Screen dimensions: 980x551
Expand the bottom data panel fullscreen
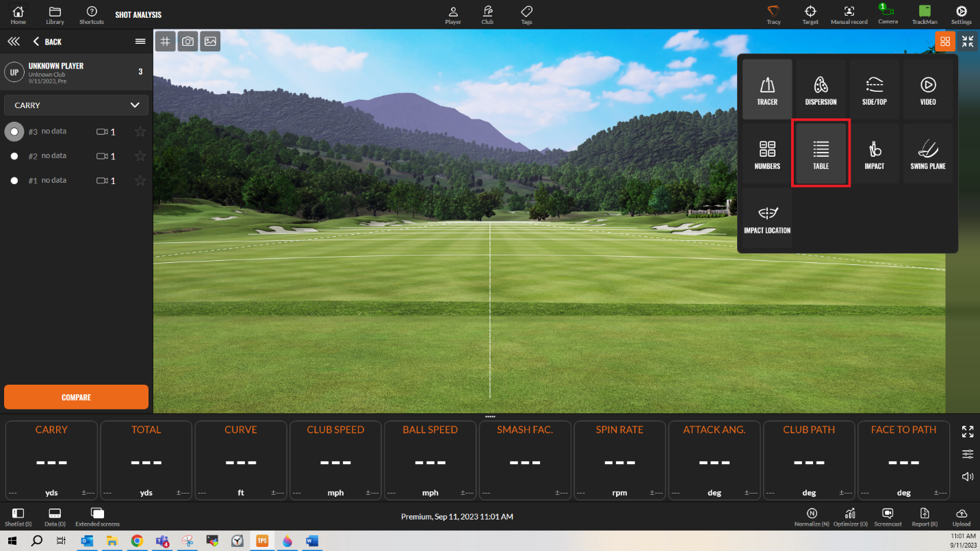pyautogui.click(x=967, y=432)
